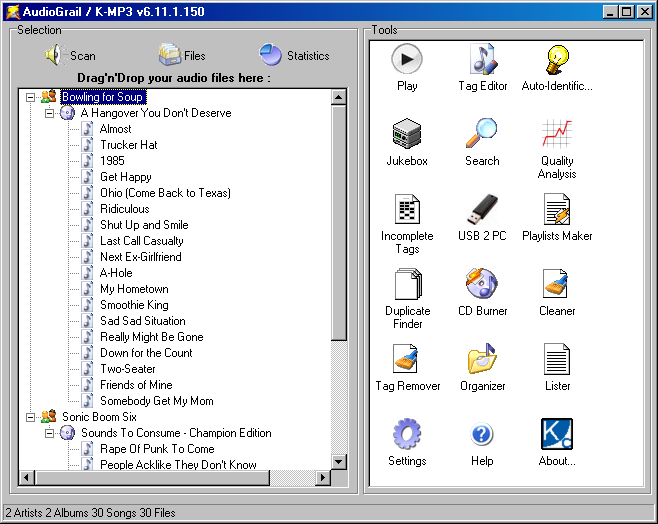
Task: Open the Settings gear
Action: tap(407, 443)
